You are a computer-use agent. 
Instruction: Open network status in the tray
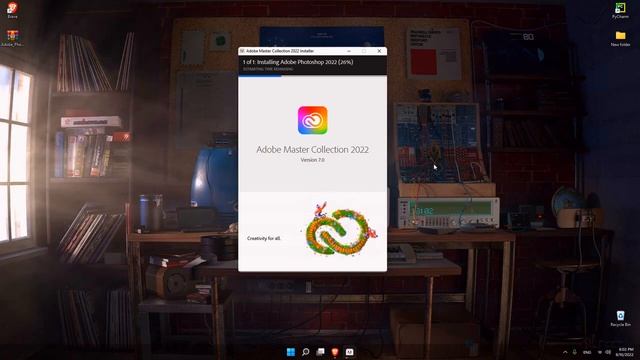click(600, 352)
